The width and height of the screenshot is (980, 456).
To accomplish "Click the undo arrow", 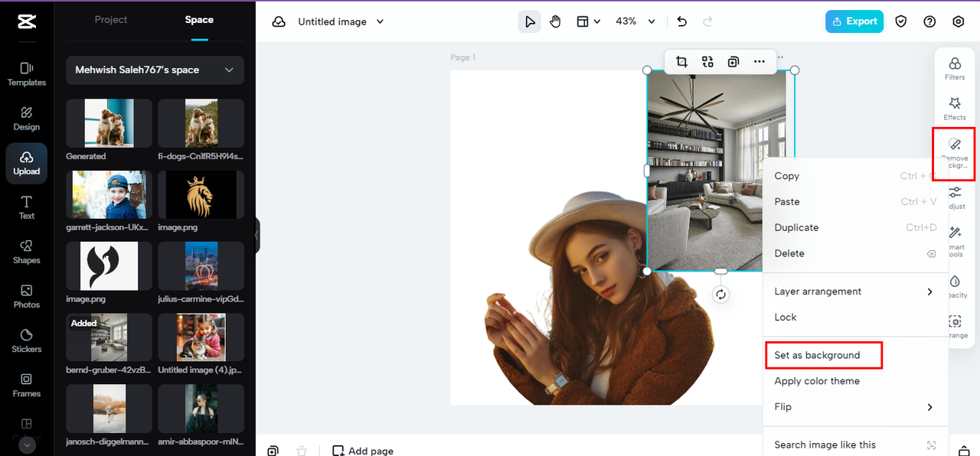I will click(682, 21).
